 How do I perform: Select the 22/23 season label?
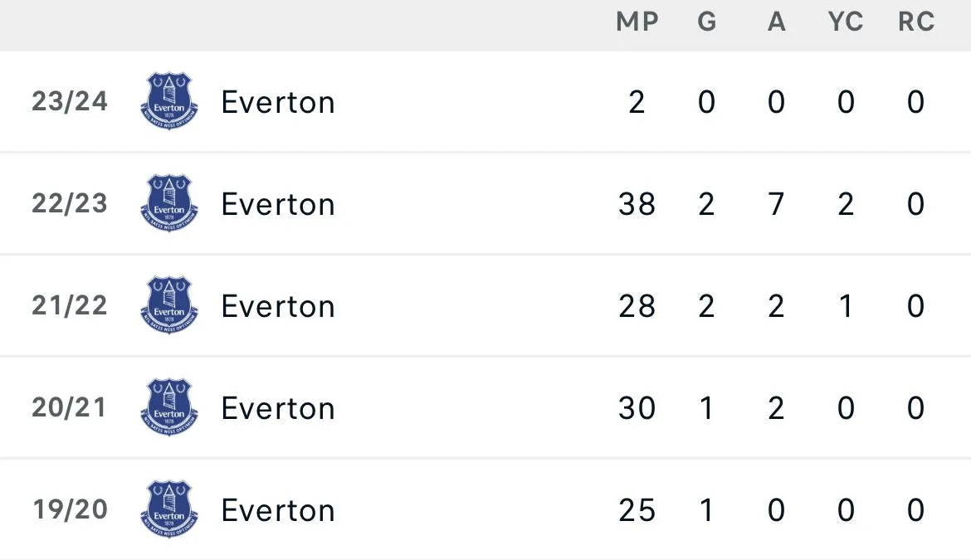[70, 203]
